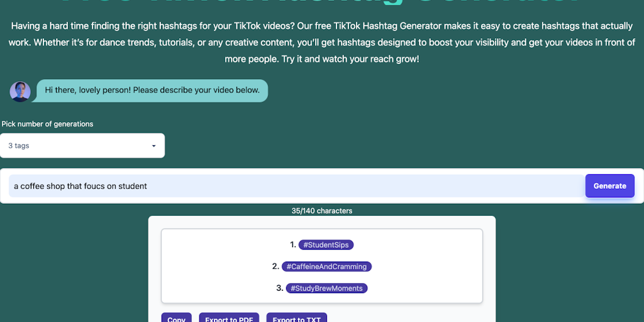Click the 'Hi there, lovely person!' chat bubble
The image size is (644, 322).
coord(152,91)
